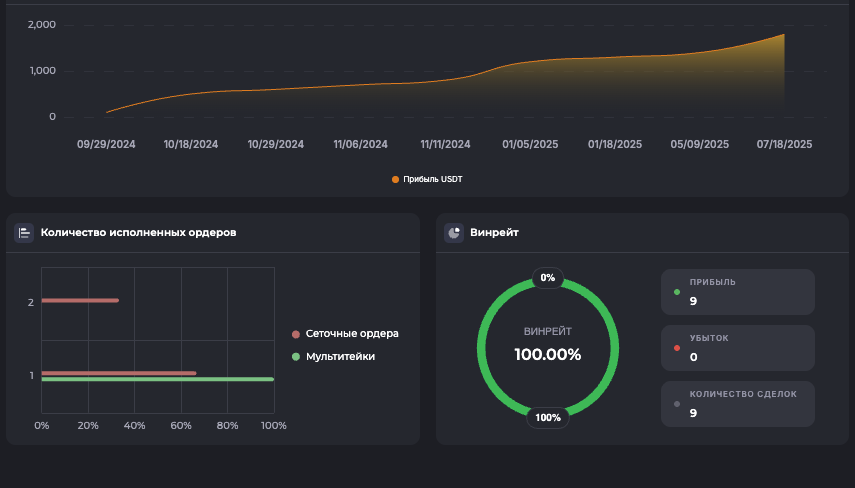Select the 09/29/2024 date on the axis
855x488 pixels.
click(106, 144)
